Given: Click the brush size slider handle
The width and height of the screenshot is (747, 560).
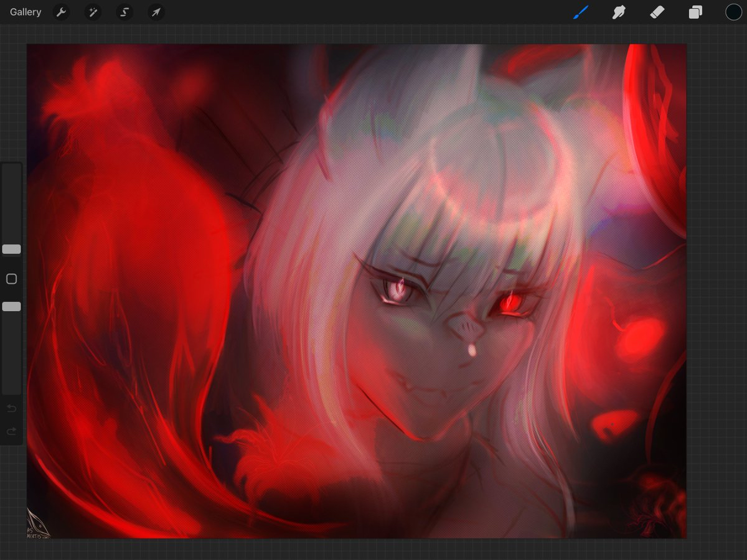Looking at the screenshot, I should tap(11, 249).
